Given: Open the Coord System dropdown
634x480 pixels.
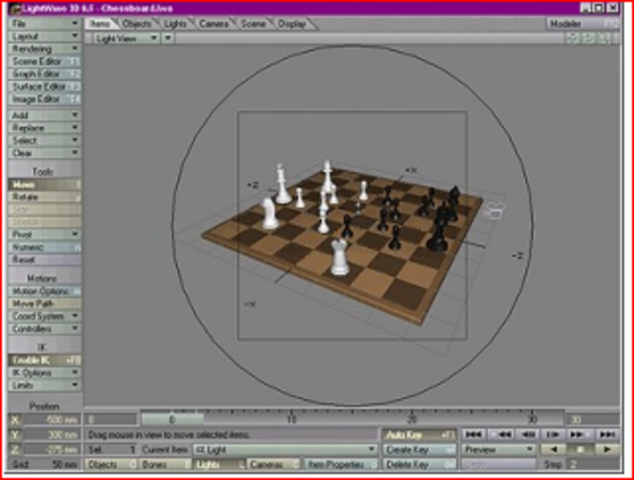Looking at the screenshot, I should (44, 316).
